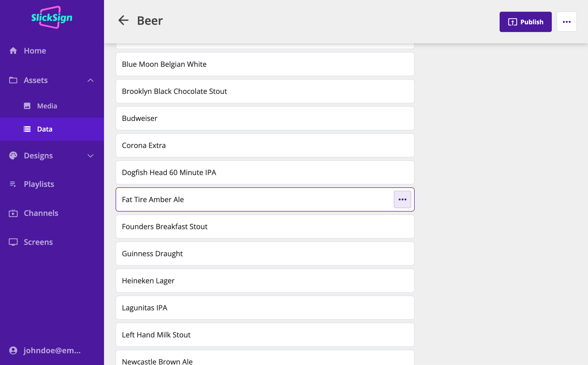
Task: Click the Playlists icon
Action: [13, 184]
